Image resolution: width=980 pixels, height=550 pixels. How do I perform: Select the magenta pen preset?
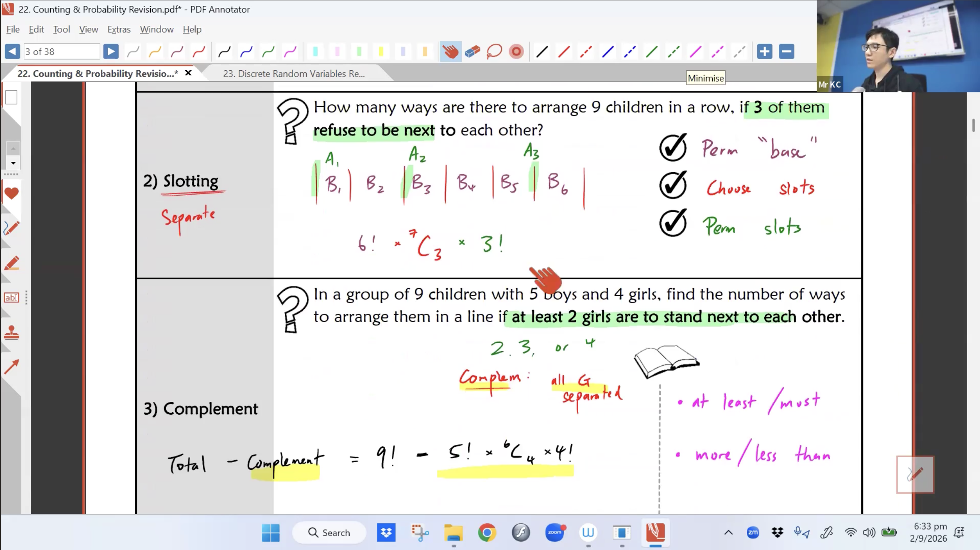[x=290, y=52]
